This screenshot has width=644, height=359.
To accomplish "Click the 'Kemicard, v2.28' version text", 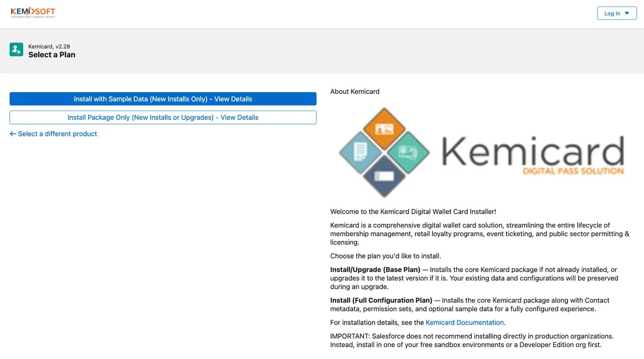I will (x=49, y=47).
